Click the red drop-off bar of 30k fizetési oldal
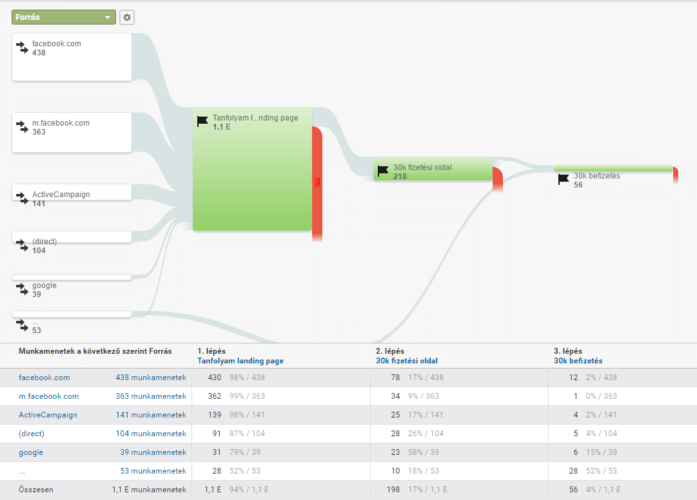697x500 pixels. tap(498, 178)
